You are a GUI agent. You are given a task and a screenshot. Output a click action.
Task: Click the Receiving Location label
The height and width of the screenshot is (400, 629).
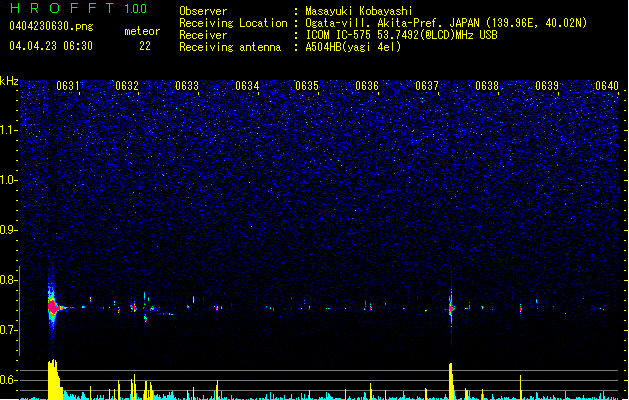coord(233,23)
